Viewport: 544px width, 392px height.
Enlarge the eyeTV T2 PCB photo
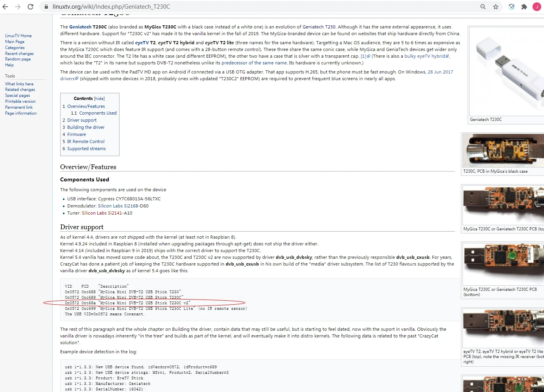click(503, 328)
